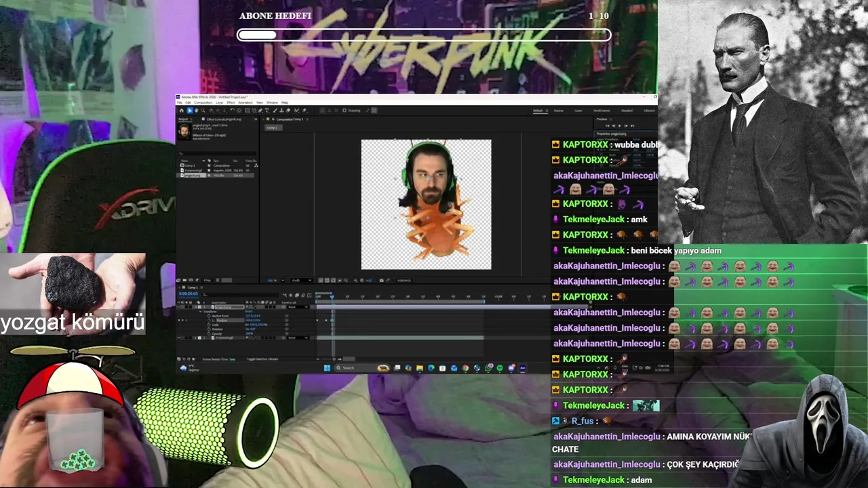Click Toggle Switches / Modes button
The height and width of the screenshot is (488, 868).
pos(262,359)
